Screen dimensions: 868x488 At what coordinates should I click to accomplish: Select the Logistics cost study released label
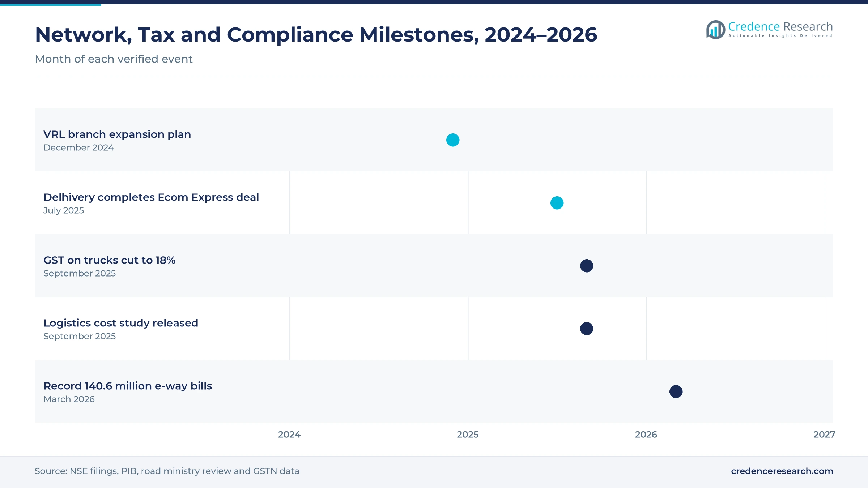[121, 323]
